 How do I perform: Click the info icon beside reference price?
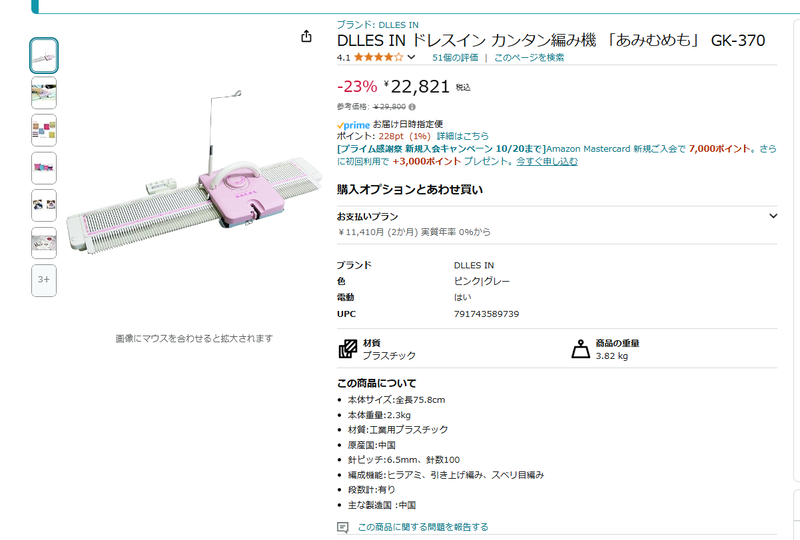[412, 107]
